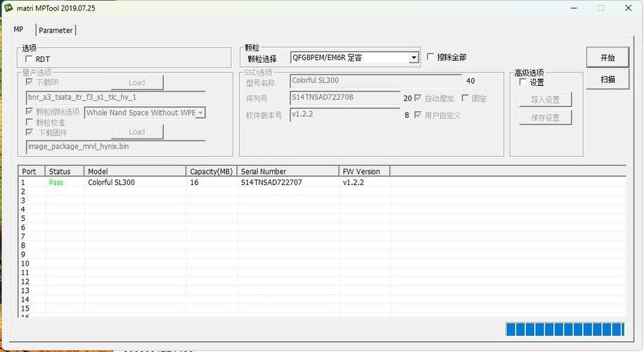Screen dimensions: 644x352
Task: Toggle the 自动增加 checkbox
Action: (418, 99)
